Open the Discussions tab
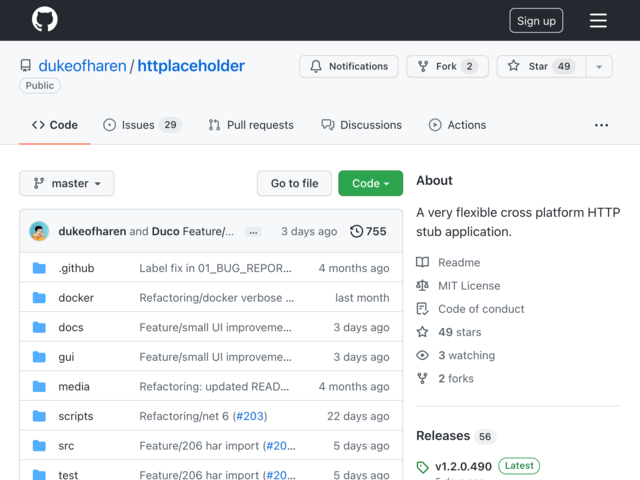The image size is (640, 480). [x=361, y=125]
